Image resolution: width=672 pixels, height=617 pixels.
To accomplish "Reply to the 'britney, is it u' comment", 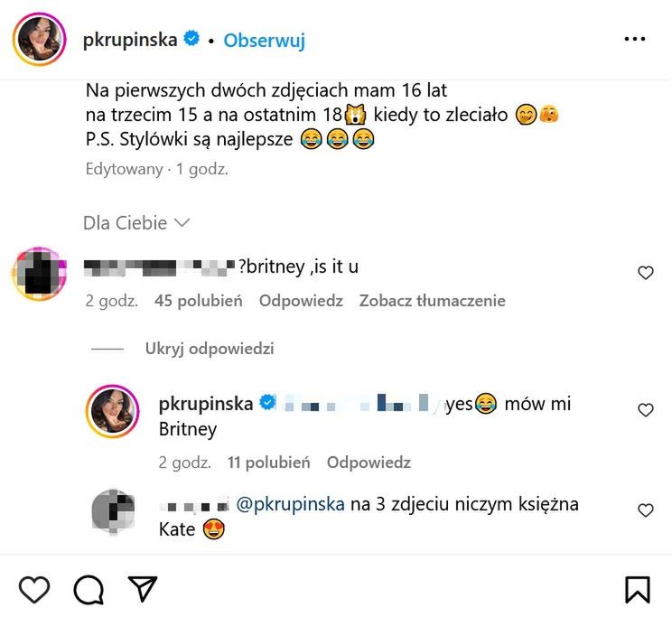I will pos(301,301).
